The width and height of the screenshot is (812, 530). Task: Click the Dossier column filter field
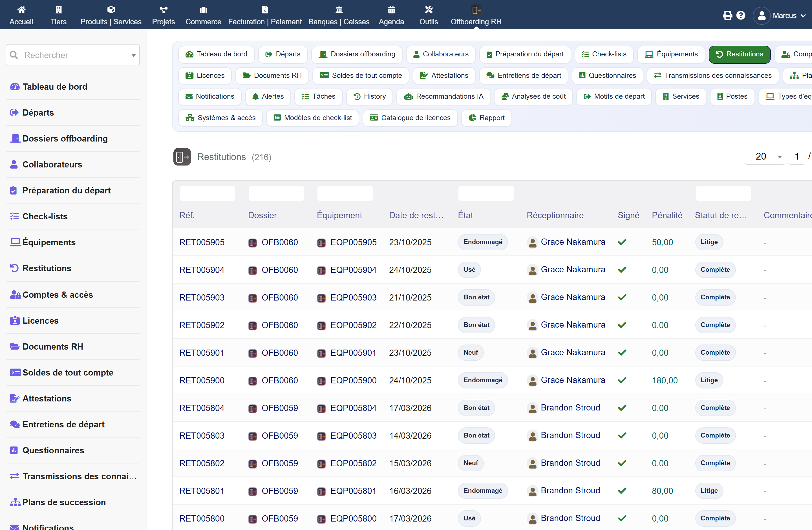pyautogui.click(x=276, y=193)
